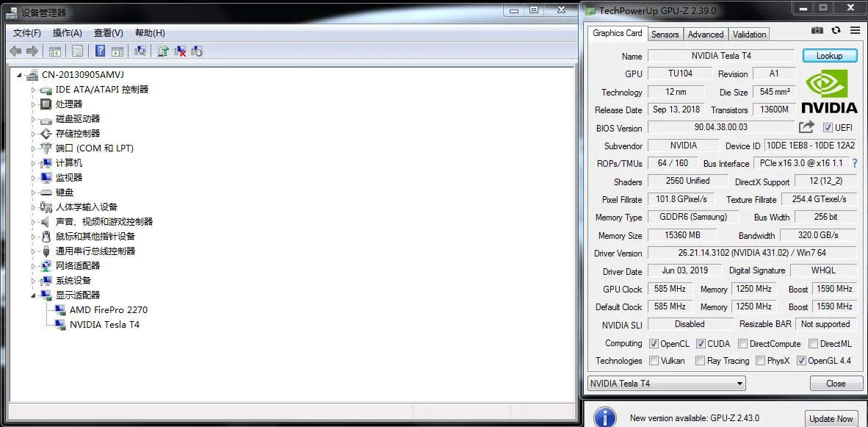The height and width of the screenshot is (427, 868).
Task: Expand the 通用串行总线控制器 node
Action: (x=33, y=251)
